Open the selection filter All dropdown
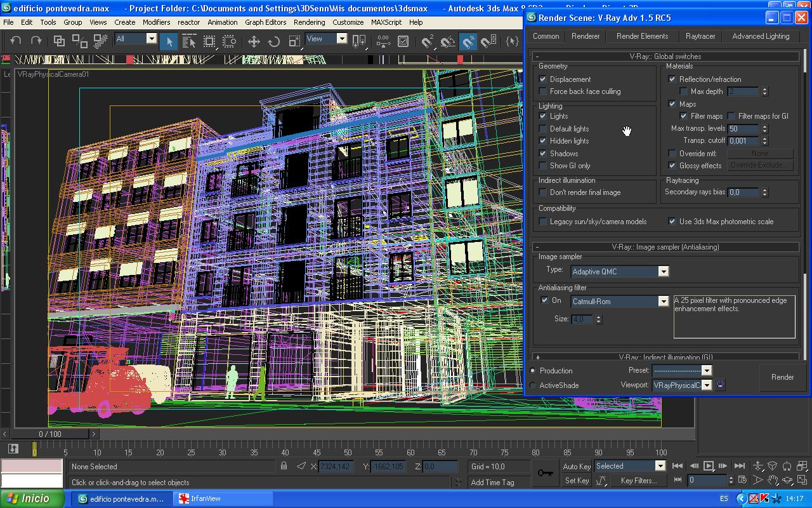Viewport: 812px width, 508px height. coord(135,39)
